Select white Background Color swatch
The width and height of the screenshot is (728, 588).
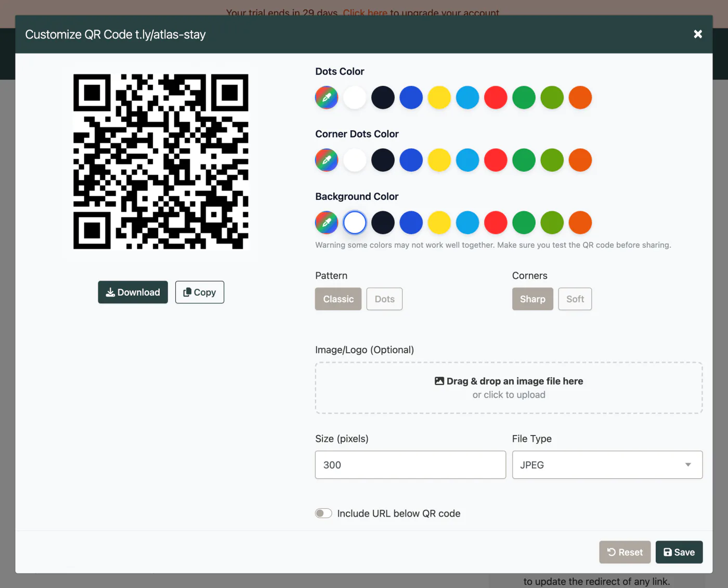(355, 223)
